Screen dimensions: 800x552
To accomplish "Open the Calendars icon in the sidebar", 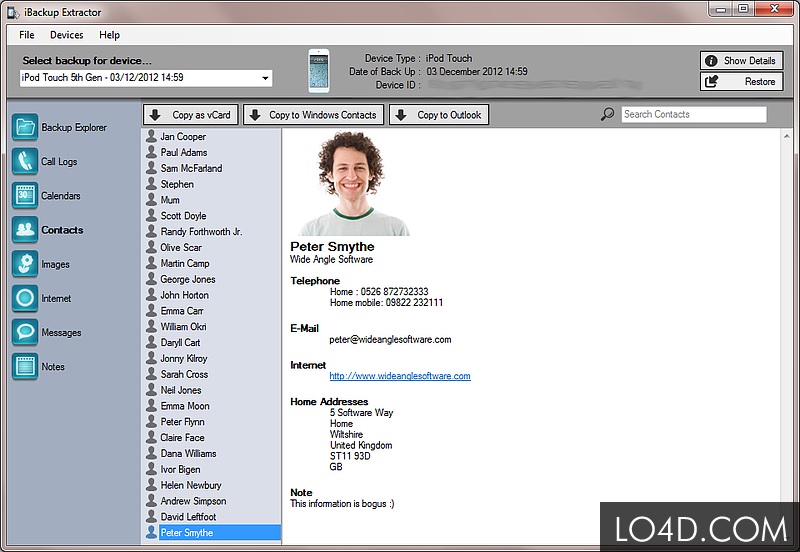I will pyautogui.click(x=25, y=195).
